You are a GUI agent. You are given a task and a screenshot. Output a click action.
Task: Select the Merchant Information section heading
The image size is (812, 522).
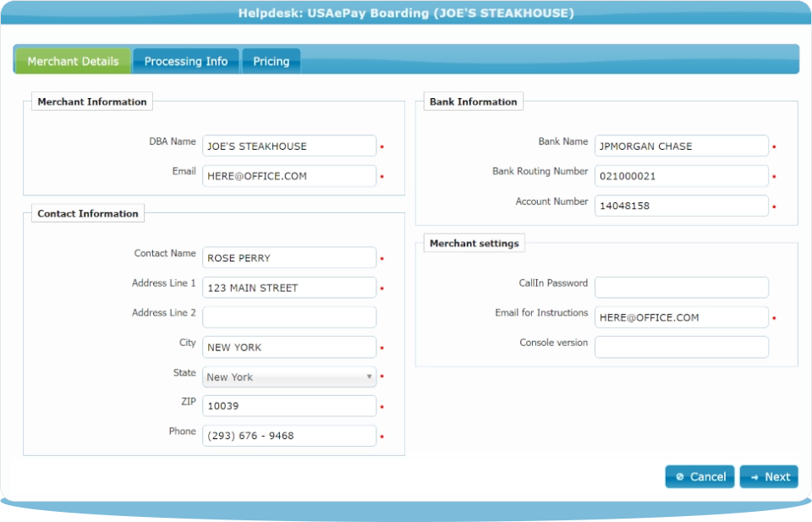(92, 102)
